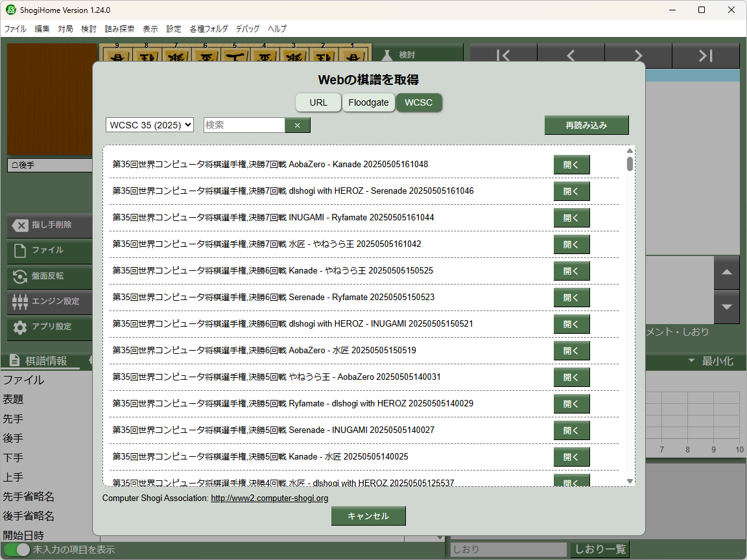
Task: Open 水匠 - やねうら王 決勝7回戦 game
Action: [x=572, y=245]
